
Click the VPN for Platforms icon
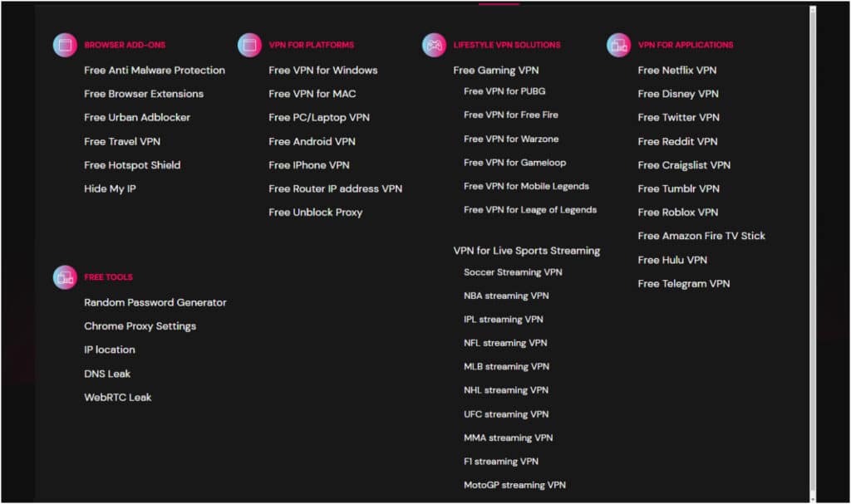(249, 45)
